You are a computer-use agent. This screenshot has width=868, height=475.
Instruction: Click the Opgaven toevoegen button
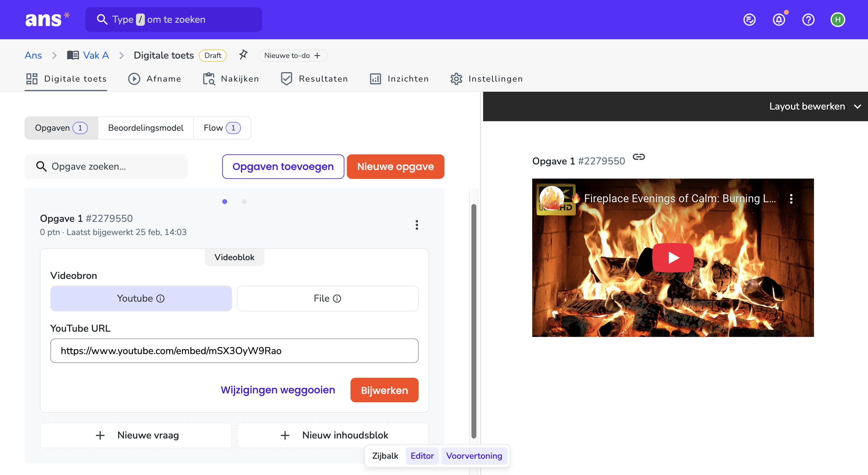[x=283, y=166]
